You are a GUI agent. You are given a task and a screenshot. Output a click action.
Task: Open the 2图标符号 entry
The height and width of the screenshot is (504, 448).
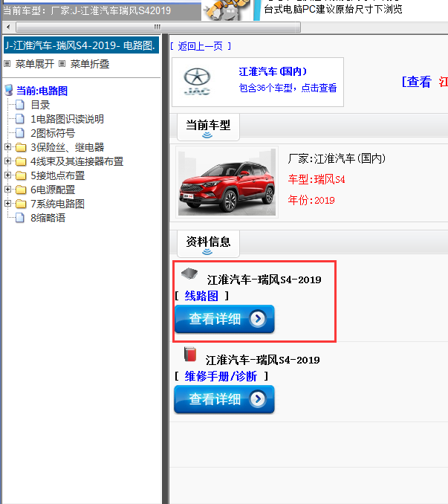53,133
